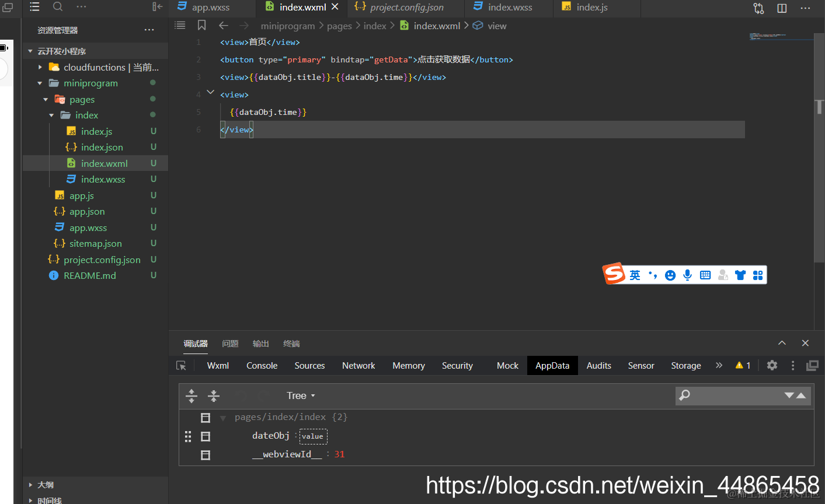This screenshot has height=504, width=825.
Task: Open devtools settings gear
Action: tap(772, 365)
